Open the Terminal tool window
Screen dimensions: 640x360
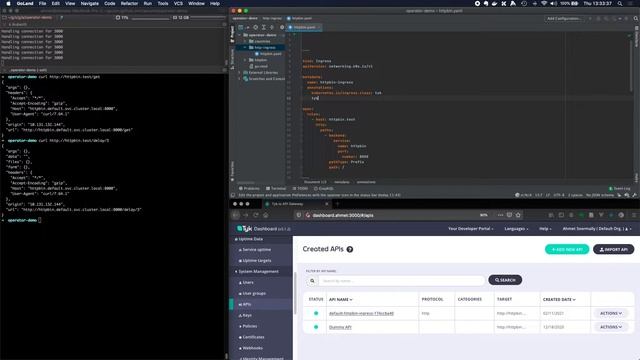(276, 189)
